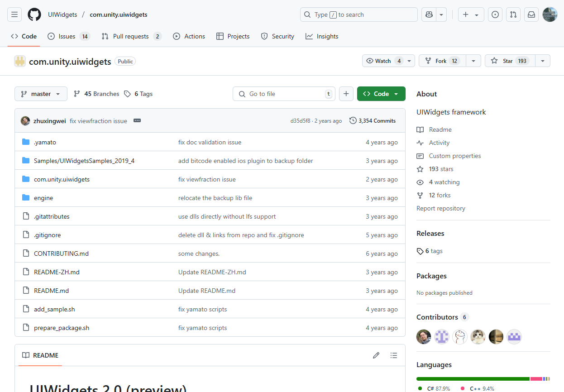Open Samples/UIWidgetsSamples_2019_4 folder

[x=84, y=161]
